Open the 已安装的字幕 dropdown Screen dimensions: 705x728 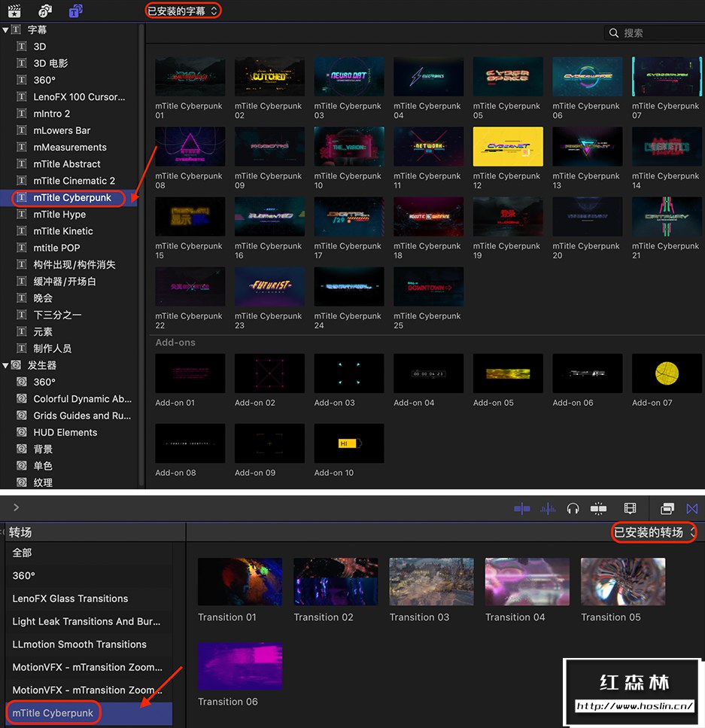[x=183, y=11]
